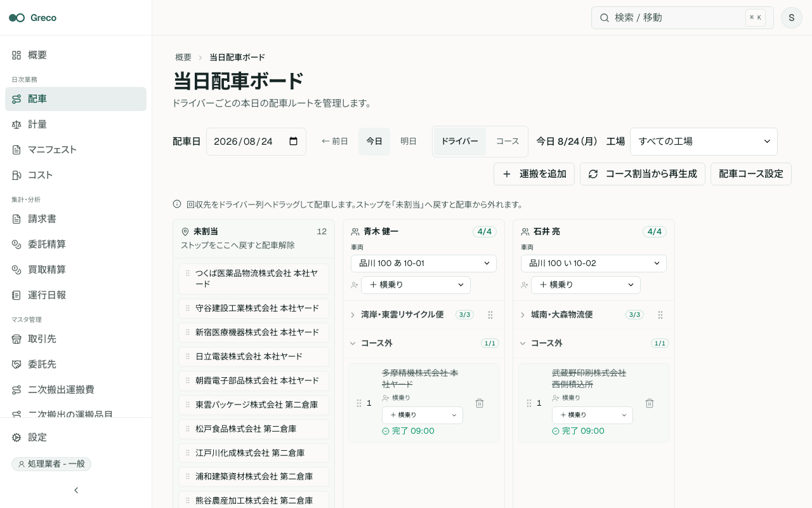Open 配車コース設定
Viewport: 812px width, 508px height.
[751, 174]
